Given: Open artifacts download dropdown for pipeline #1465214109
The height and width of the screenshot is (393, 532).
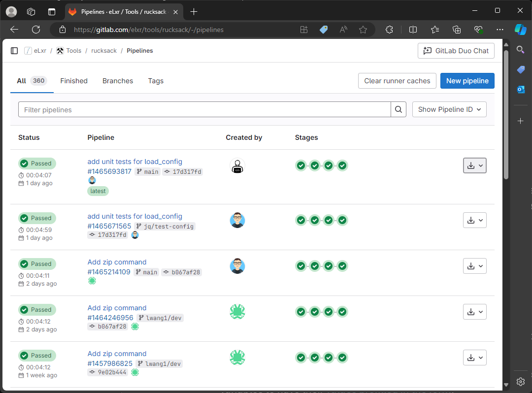Looking at the screenshot, I should click(475, 266).
